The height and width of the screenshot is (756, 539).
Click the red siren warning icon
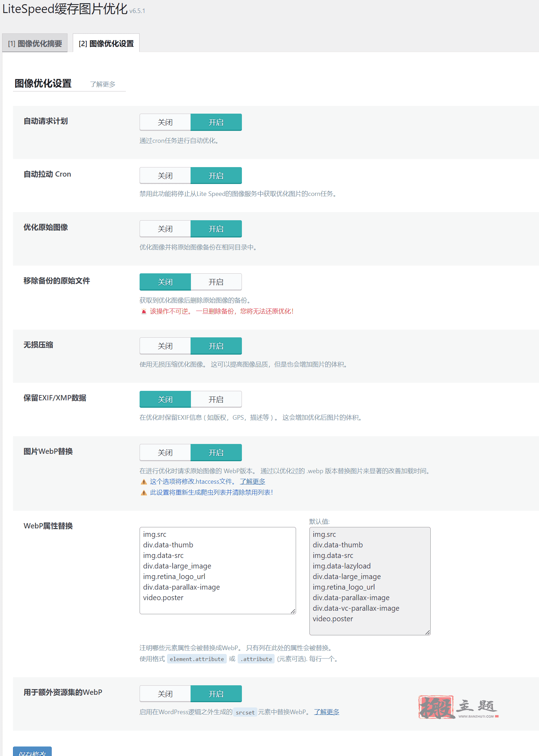pyautogui.click(x=144, y=311)
